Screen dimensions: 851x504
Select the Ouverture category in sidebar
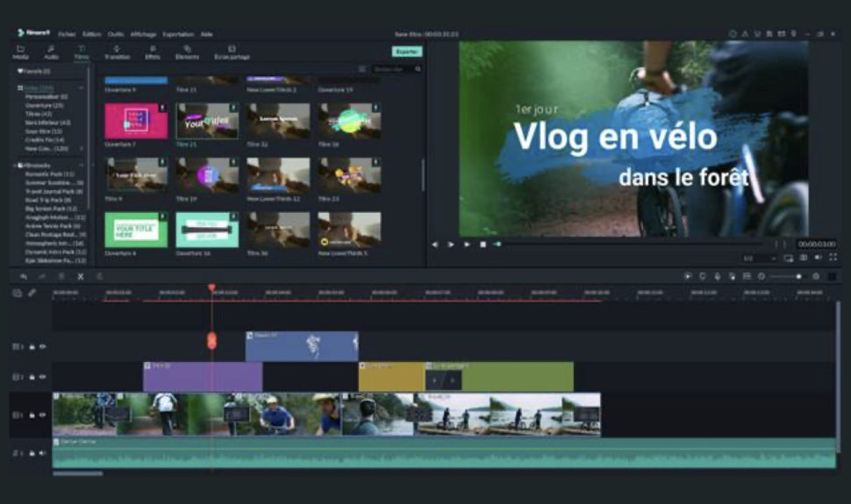pos(42,105)
